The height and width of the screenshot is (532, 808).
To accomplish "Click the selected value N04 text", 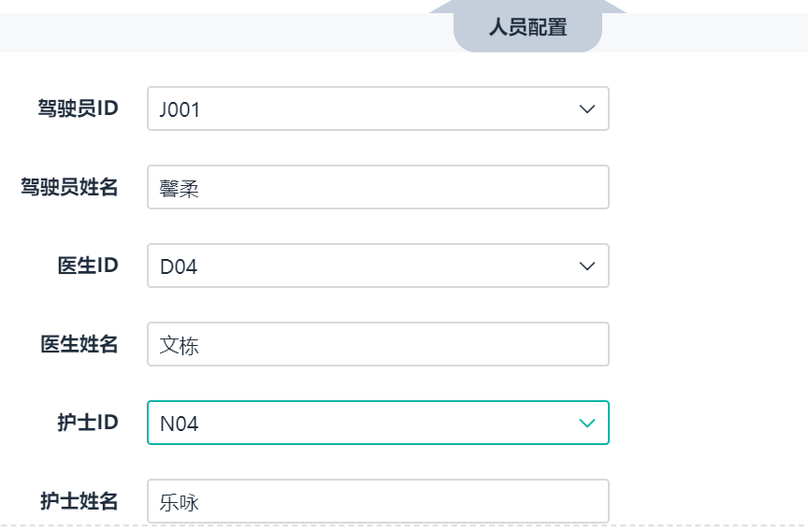I will pos(180,424).
